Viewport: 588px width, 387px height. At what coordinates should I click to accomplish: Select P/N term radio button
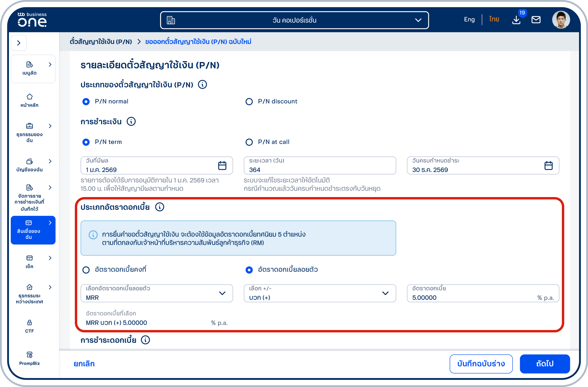86,142
